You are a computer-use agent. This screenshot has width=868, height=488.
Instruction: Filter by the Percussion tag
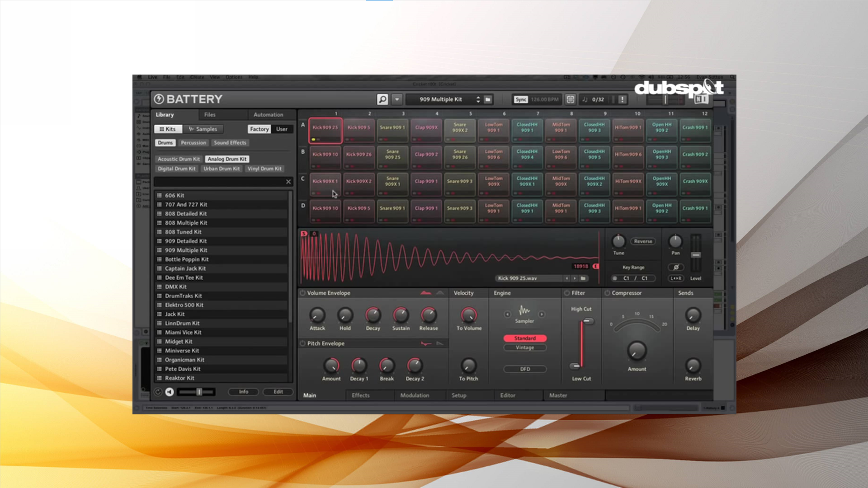[193, 143]
